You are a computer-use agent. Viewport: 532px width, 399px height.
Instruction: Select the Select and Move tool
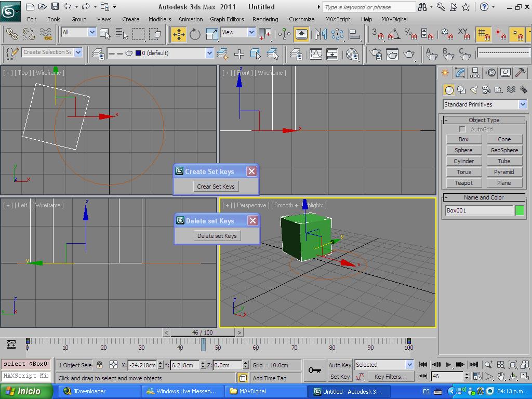[x=179, y=34]
